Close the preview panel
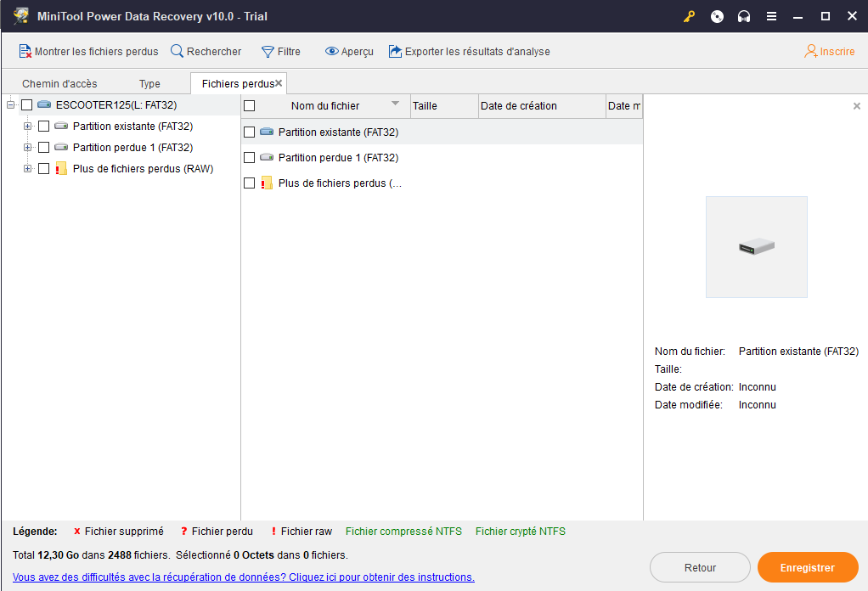 [x=856, y=105]
